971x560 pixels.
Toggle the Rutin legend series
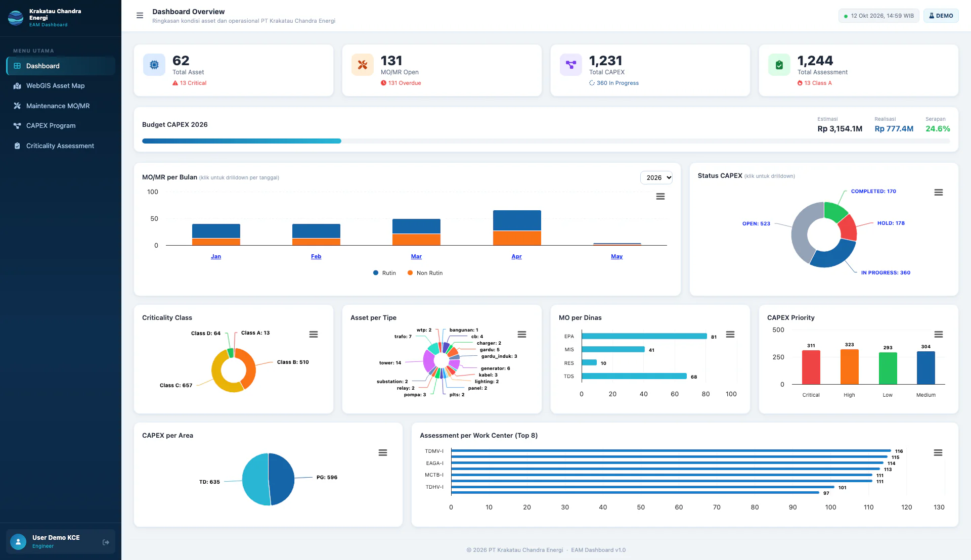coord(384,273)
